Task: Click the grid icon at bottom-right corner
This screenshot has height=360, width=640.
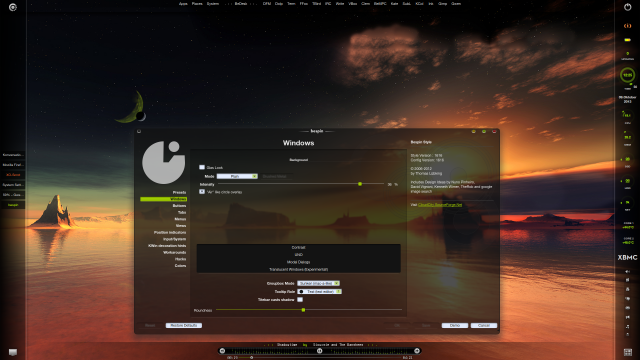Action: tap(627, 352)
